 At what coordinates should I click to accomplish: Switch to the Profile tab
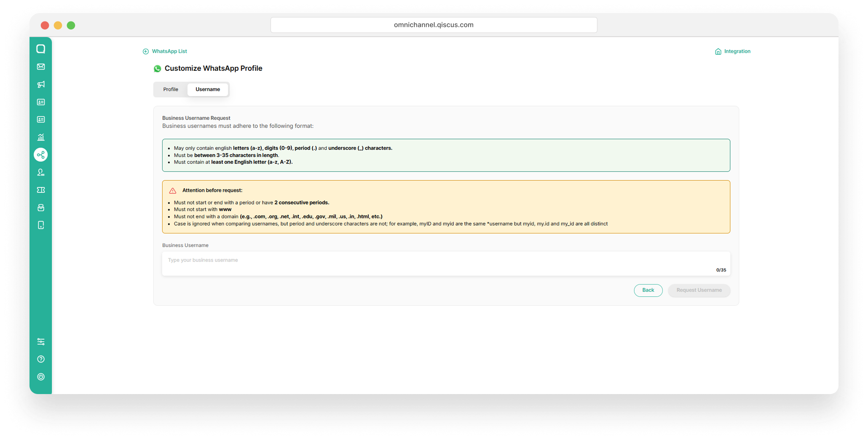171,89
